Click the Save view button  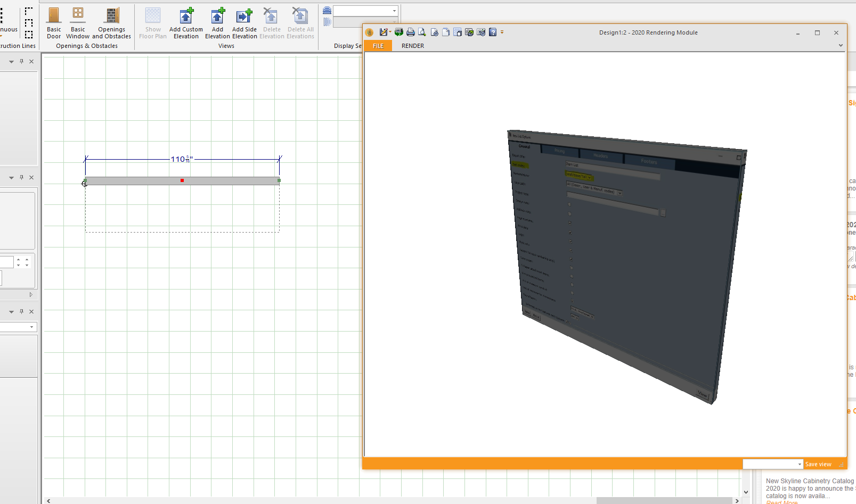pos(818,464)
